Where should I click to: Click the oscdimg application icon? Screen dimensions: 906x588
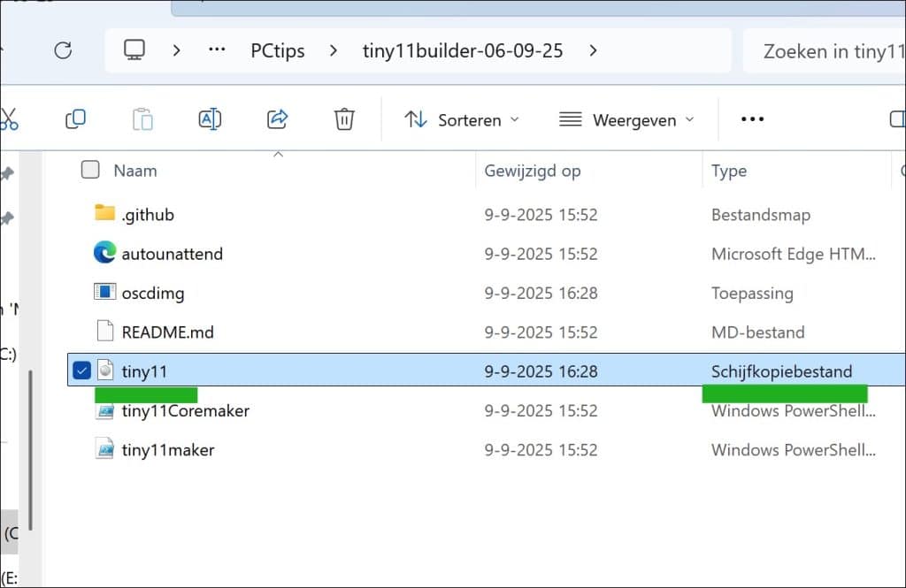pos(104,292)
